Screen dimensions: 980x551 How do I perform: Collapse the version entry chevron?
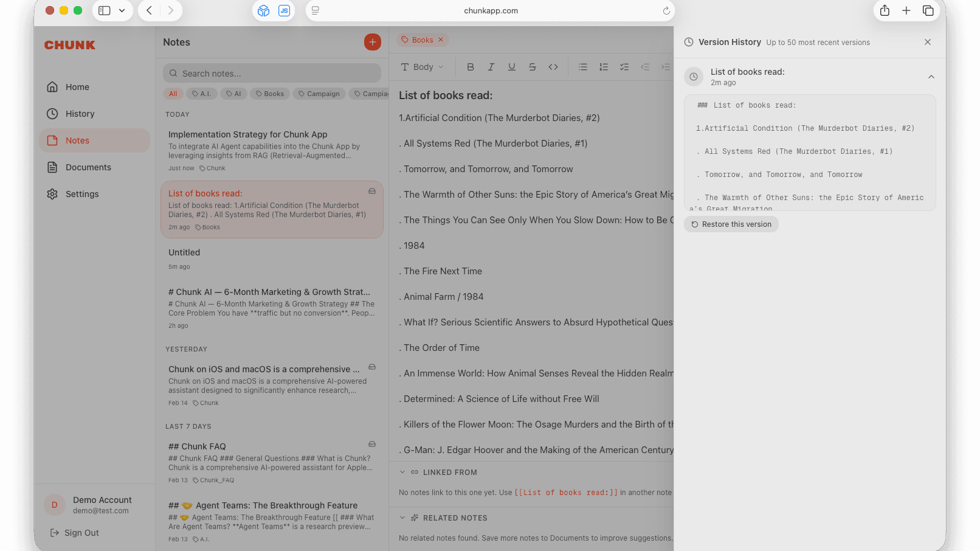click(x=931, y=77)
